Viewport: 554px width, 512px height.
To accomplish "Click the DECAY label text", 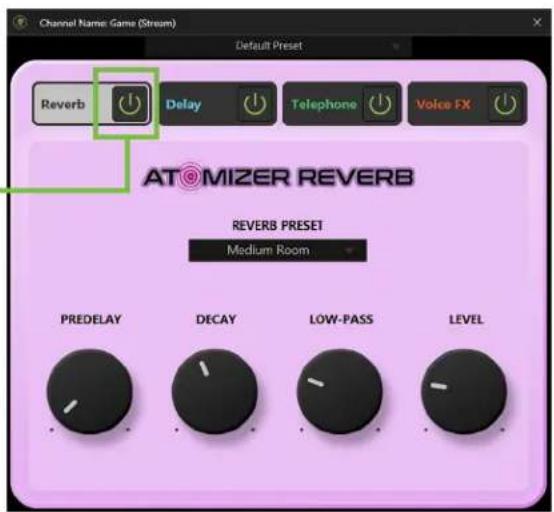I will pyautogui.click(x=216, y=319).
